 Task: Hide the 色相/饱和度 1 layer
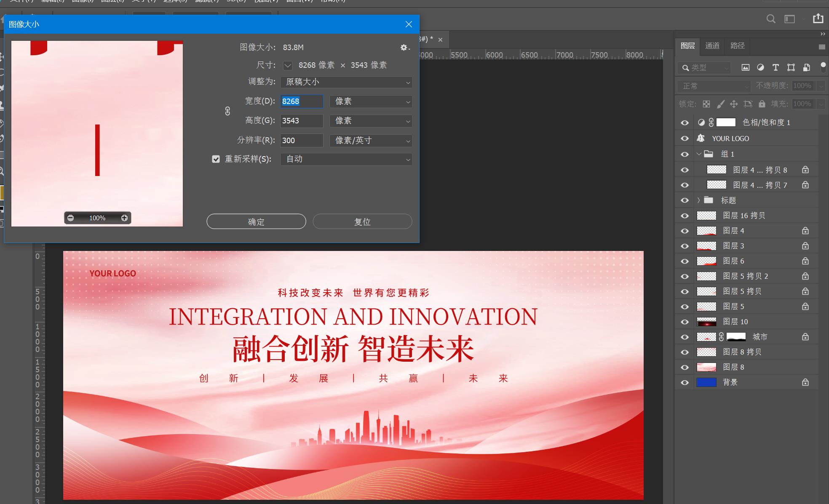(x=685, y=123)
